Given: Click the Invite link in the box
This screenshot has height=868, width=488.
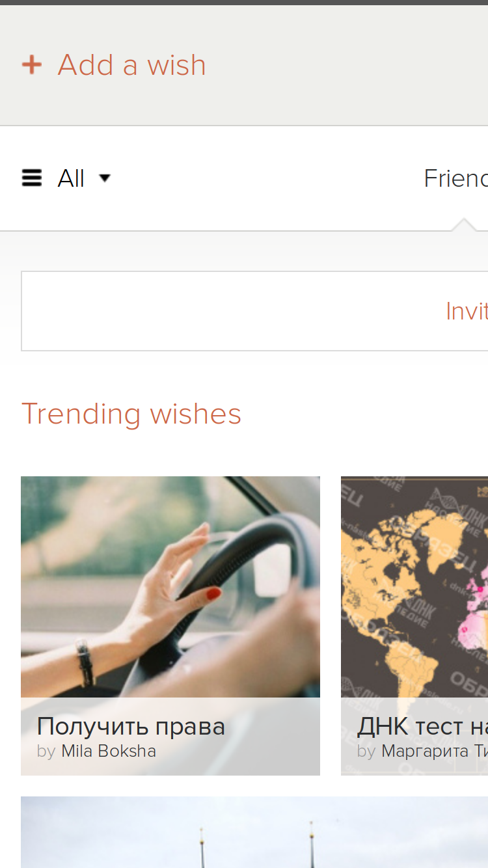Looking at the screenshot, I should point(467,311).
